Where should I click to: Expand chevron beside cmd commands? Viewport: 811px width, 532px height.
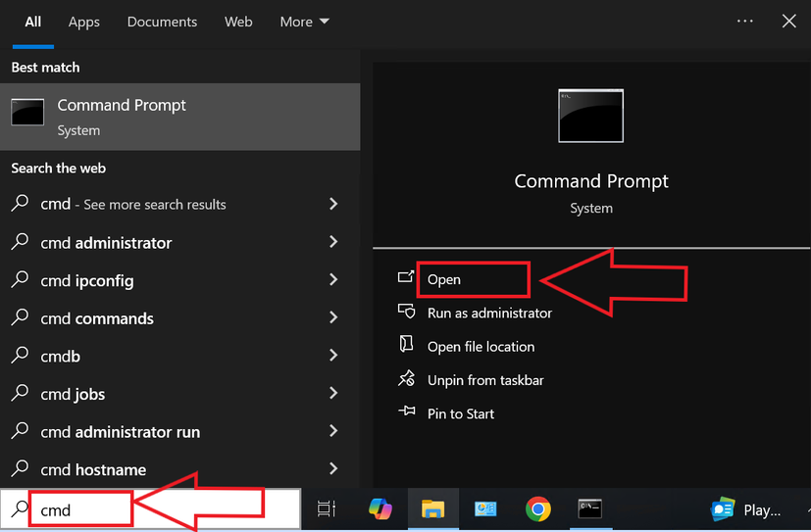coord(333,317)
